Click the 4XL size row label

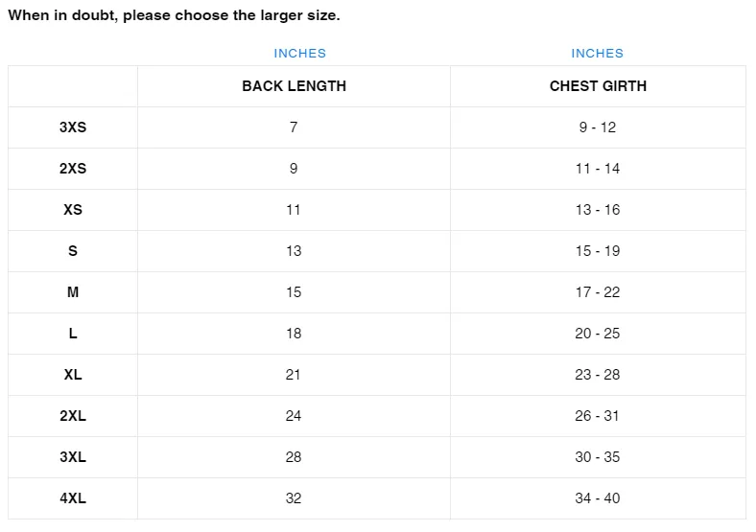(x=73, y=498)
